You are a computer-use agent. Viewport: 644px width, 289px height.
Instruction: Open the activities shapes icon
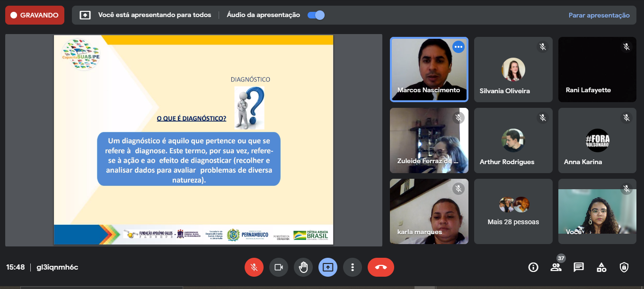click(x=601, y=267)
